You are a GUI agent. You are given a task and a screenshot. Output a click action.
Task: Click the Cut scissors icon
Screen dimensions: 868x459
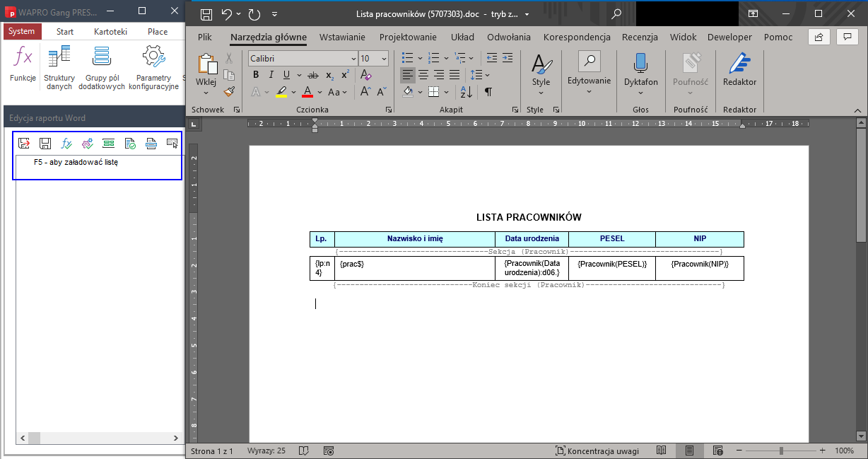229,59
